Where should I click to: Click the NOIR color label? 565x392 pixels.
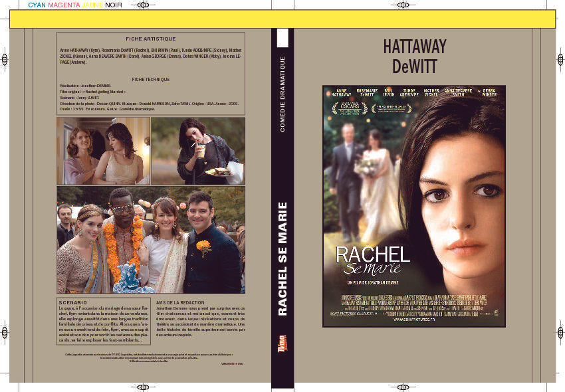click(x=114, y=5)
